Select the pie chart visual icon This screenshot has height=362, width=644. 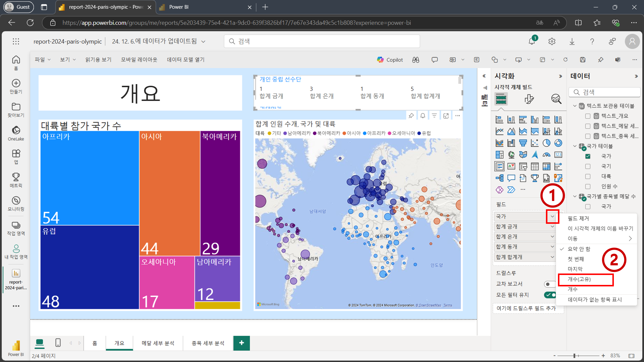546,143
